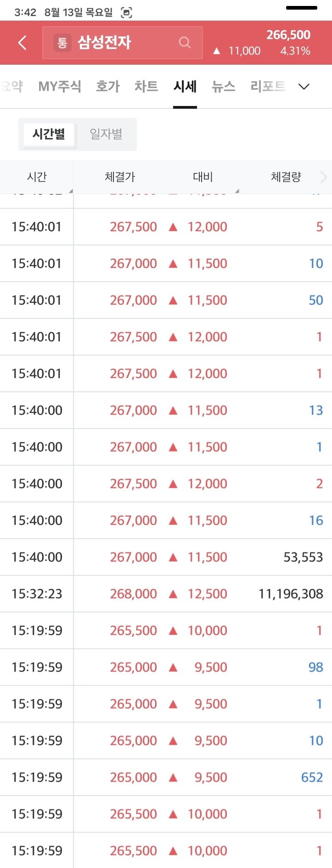Tap the 11,196,308 volume row
This screenshot has width=332, height=868.
tap(166, 594)
